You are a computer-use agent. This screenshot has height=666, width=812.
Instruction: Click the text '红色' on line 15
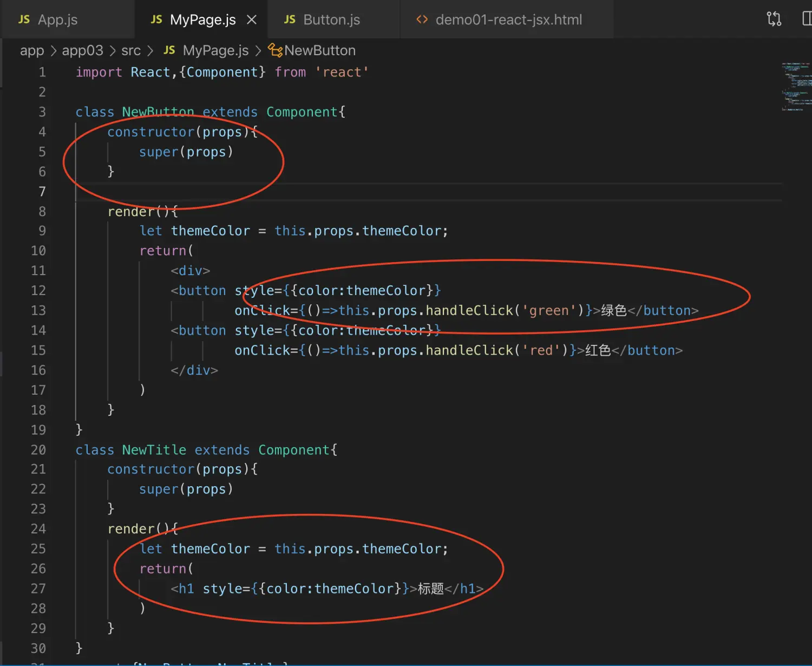click(x=598, y=351)
